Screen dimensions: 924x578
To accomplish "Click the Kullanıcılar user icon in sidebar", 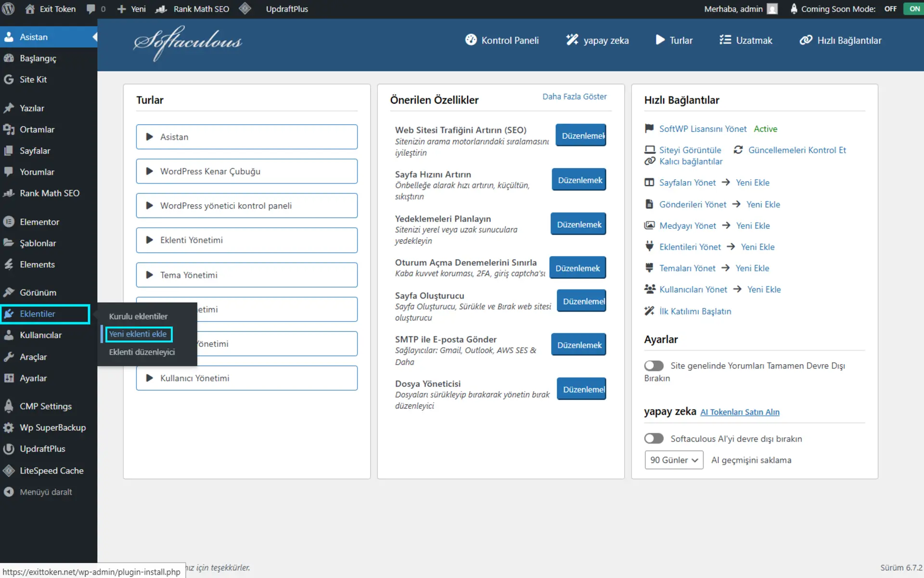I will 9,335.
